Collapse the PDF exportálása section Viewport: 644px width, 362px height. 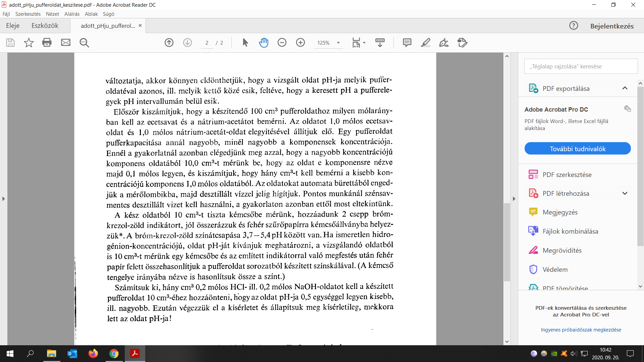click(625, 88)
